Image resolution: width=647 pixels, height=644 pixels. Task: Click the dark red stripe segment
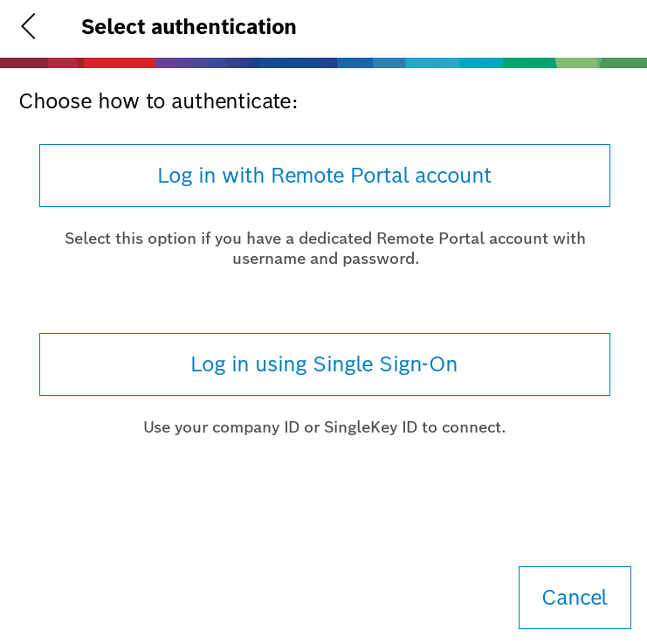coord(24,63)
